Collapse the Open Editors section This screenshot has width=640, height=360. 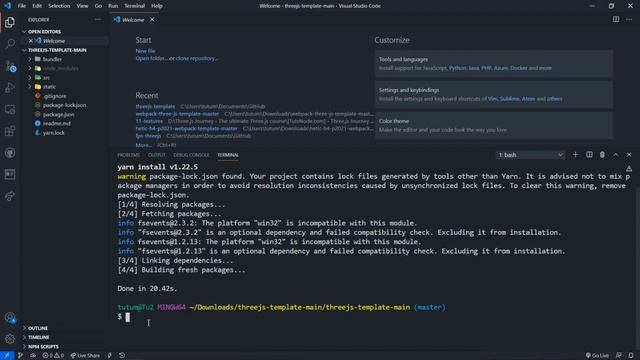(44, 31)
